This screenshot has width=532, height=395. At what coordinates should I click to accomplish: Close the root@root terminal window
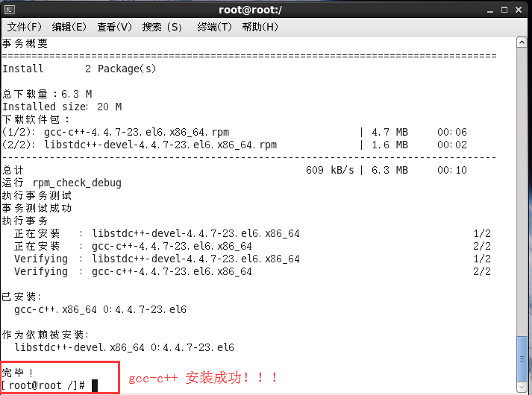pos(519,10)
